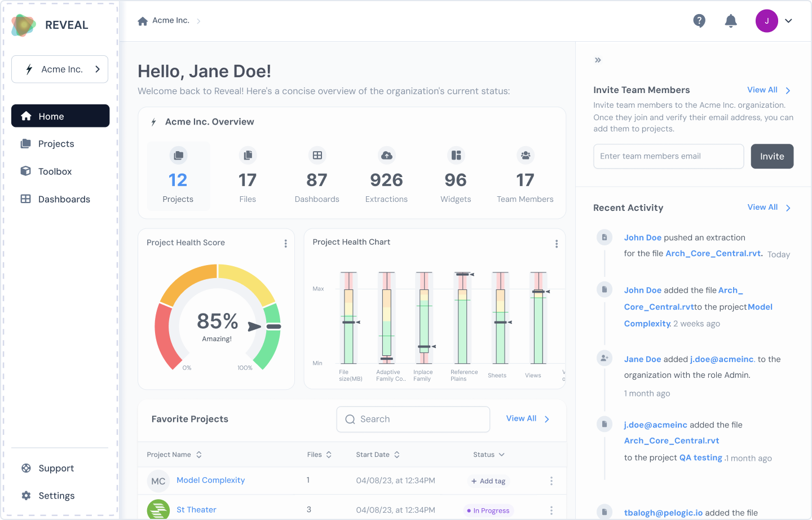
Task: Click the Widgets icon in overview
Action: pos(456,155)
